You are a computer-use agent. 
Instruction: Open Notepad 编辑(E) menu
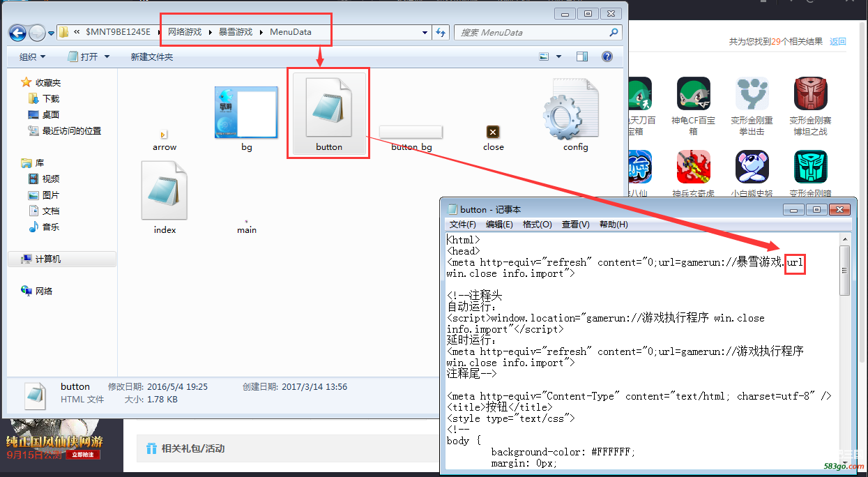click(x=499, y=225)
